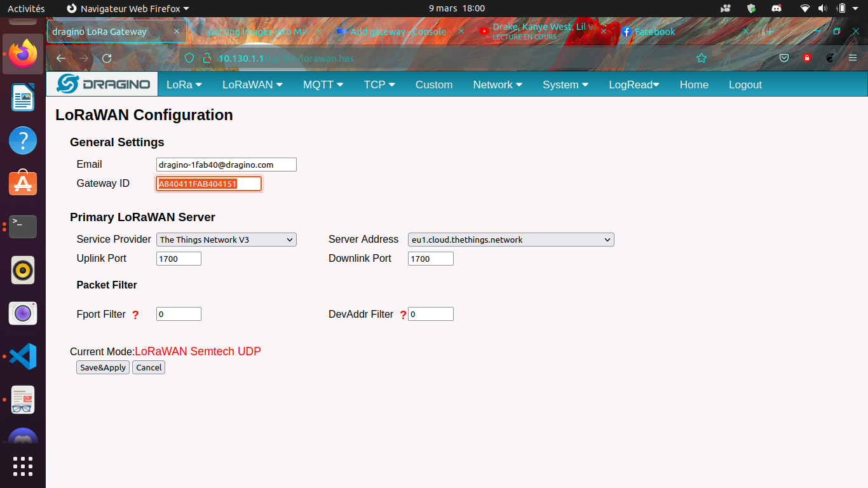Image resolution: width=868 pixels, height=488 pixels.
Task: Expand the LoRa menu
Action: coord(184,85)
